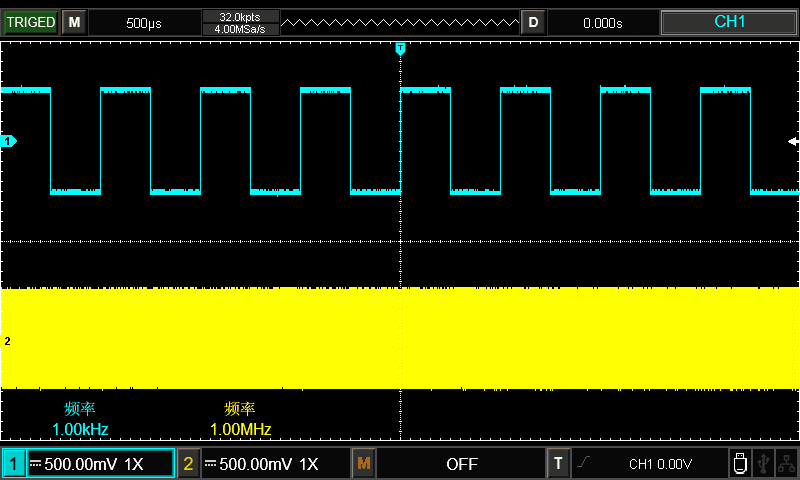This screenshot has width=800, height=480.
Task: Click the trigger position T marker
Action: [x=400, y=48]
